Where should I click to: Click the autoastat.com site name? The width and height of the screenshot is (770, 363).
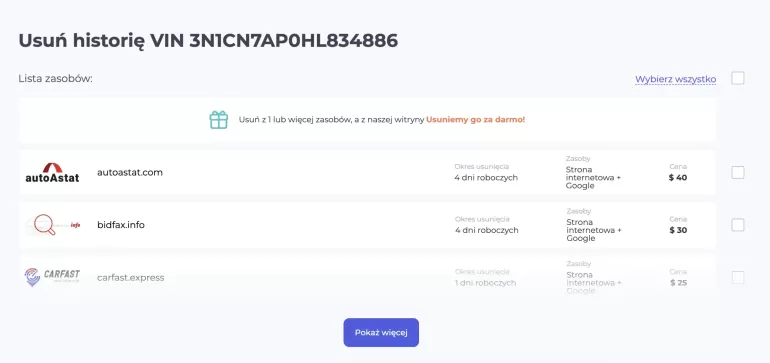click(130, 172)
